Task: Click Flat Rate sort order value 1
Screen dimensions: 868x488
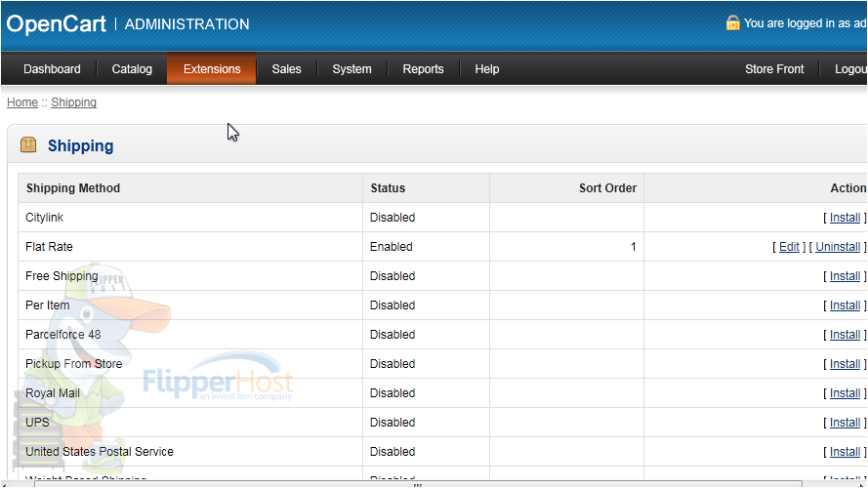Action: coord(634,247)
